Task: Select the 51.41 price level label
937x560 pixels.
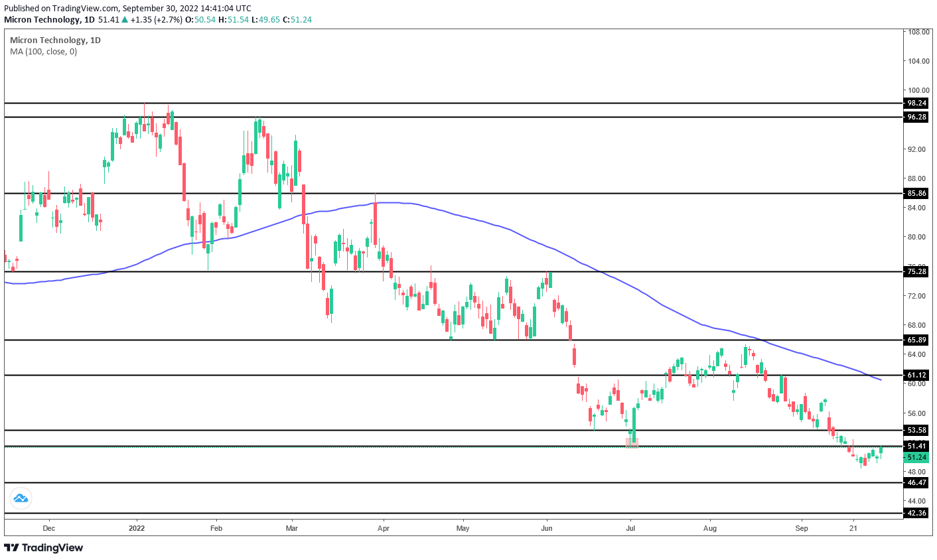Action: click(916, 447)
